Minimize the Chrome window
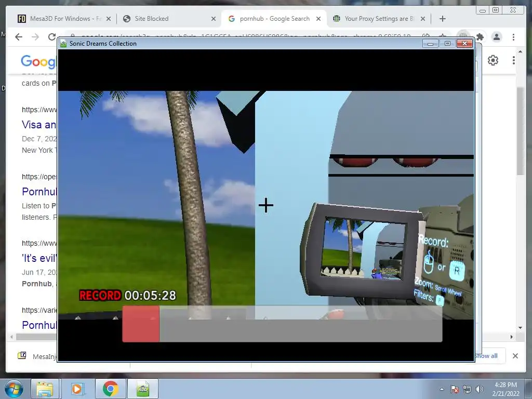 click(483, 10)
